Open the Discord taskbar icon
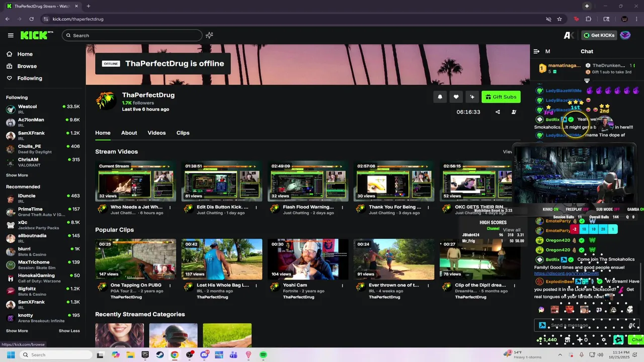 (204, 355)
